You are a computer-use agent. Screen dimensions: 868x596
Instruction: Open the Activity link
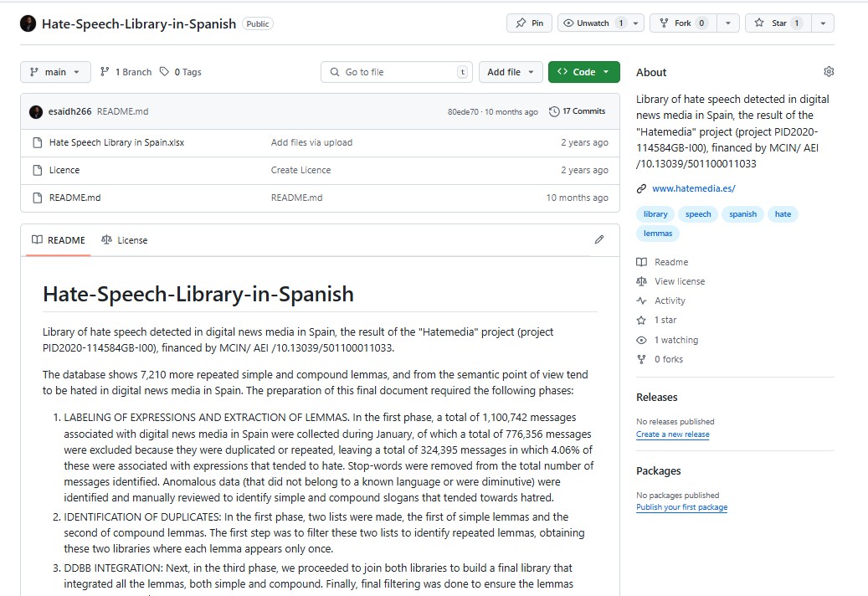(670, 301)
